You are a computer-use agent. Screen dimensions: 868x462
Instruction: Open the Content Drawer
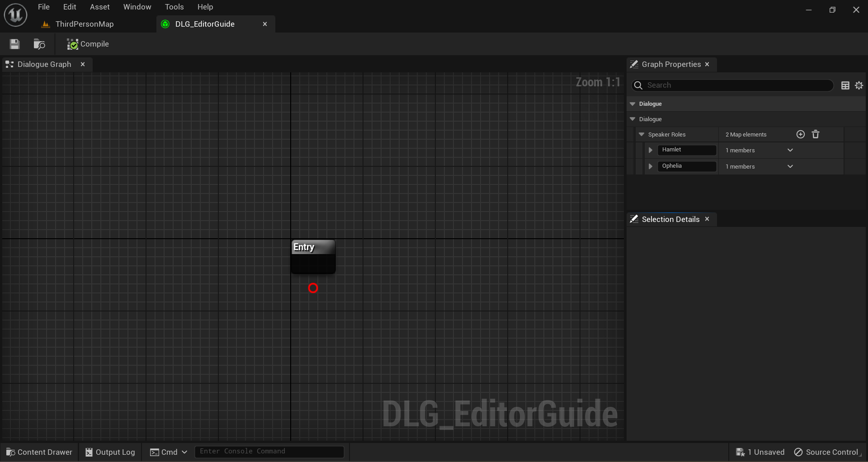(x=39, y=452)
